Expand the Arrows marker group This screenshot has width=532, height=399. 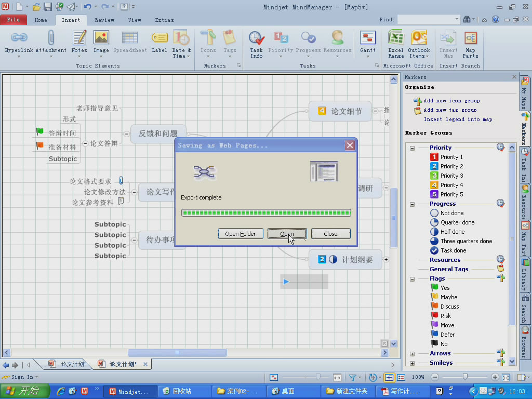click(x=412, y=354)
